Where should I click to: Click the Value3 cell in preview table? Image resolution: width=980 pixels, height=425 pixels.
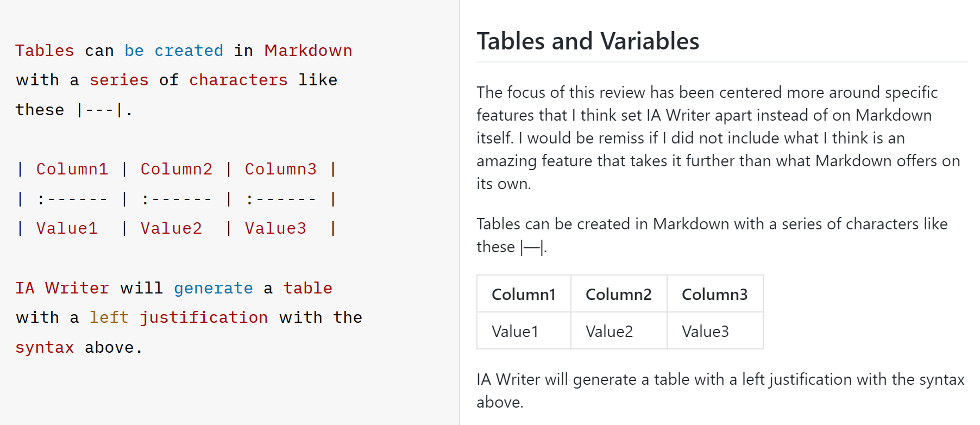[715, 331]
